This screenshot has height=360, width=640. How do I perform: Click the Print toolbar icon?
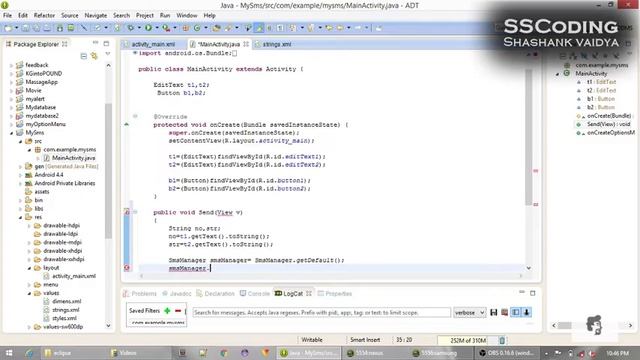coord(47,28)
